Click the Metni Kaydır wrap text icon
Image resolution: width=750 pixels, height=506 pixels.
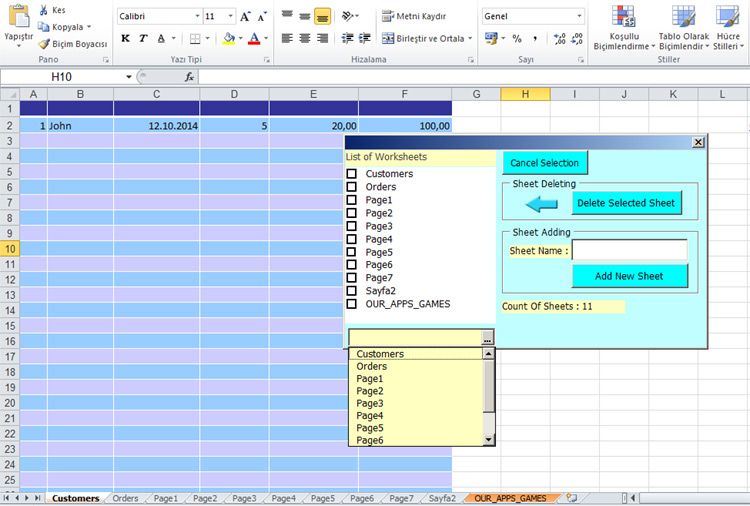389,16
